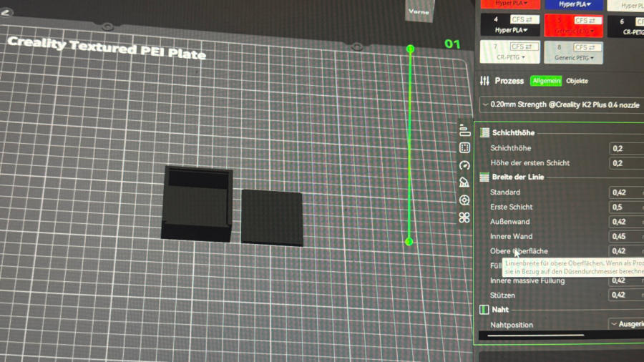Open the layer quality settings sidebar icon
The height and width of the screenshot is (362, 644).
pos(464,130)
